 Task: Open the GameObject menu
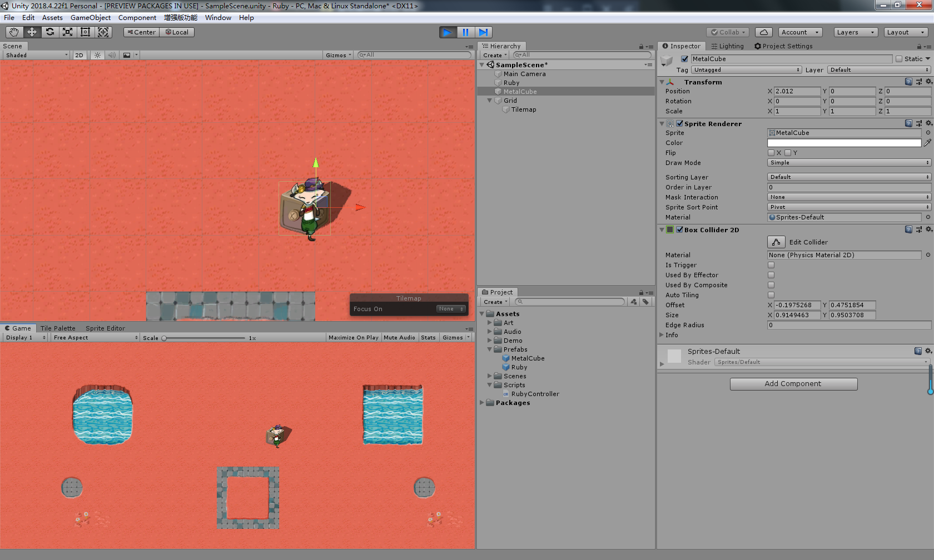pyautogui.click(x=91, y=18)
